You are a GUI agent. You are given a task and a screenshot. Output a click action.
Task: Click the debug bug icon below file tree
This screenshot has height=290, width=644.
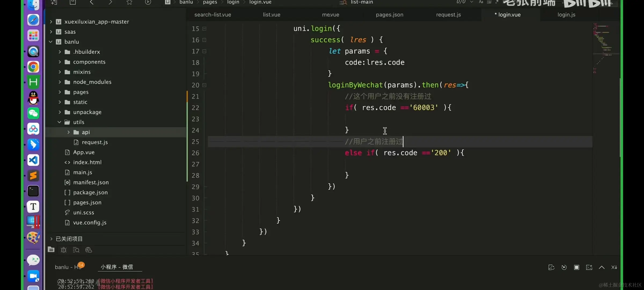pos(64,250)
